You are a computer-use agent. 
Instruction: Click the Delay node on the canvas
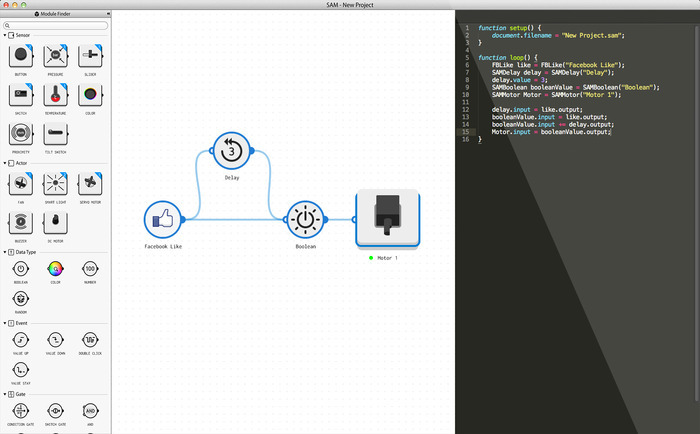230,150
